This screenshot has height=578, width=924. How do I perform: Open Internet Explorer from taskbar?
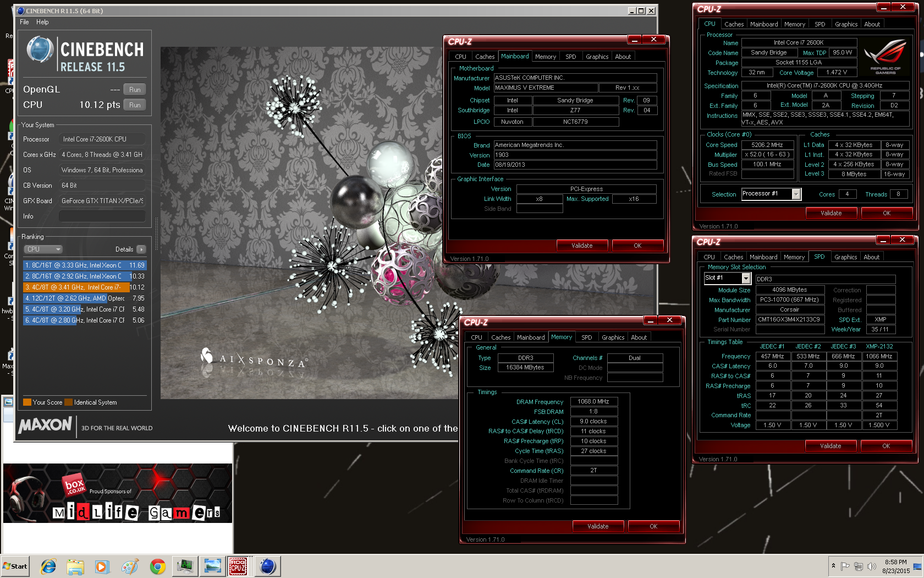pos(48,566)
